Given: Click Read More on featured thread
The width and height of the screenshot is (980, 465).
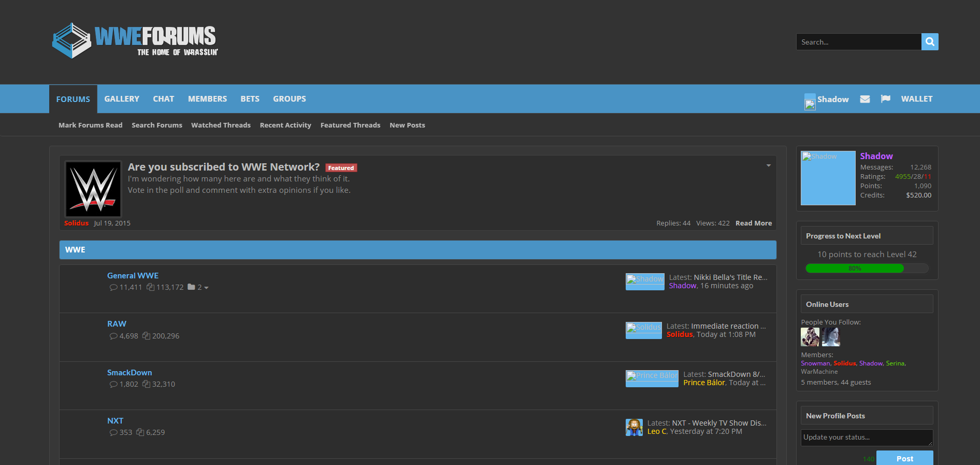Looking at the screenshot, I should tap(753, 223).
